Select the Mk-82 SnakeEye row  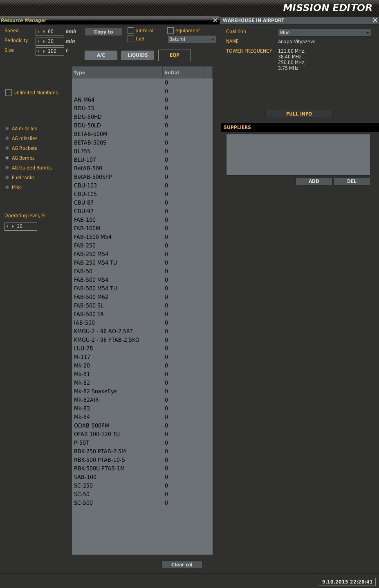pos(142,391)
